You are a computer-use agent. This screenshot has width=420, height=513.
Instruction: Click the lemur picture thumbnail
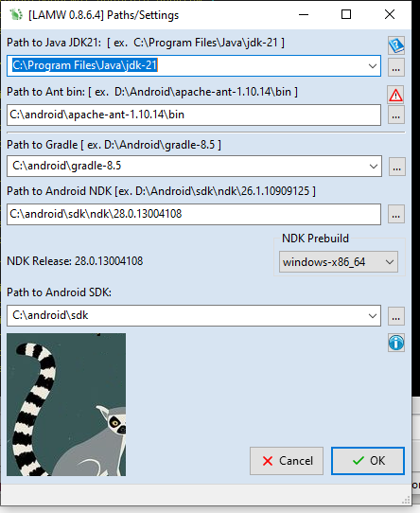(66, 405)
